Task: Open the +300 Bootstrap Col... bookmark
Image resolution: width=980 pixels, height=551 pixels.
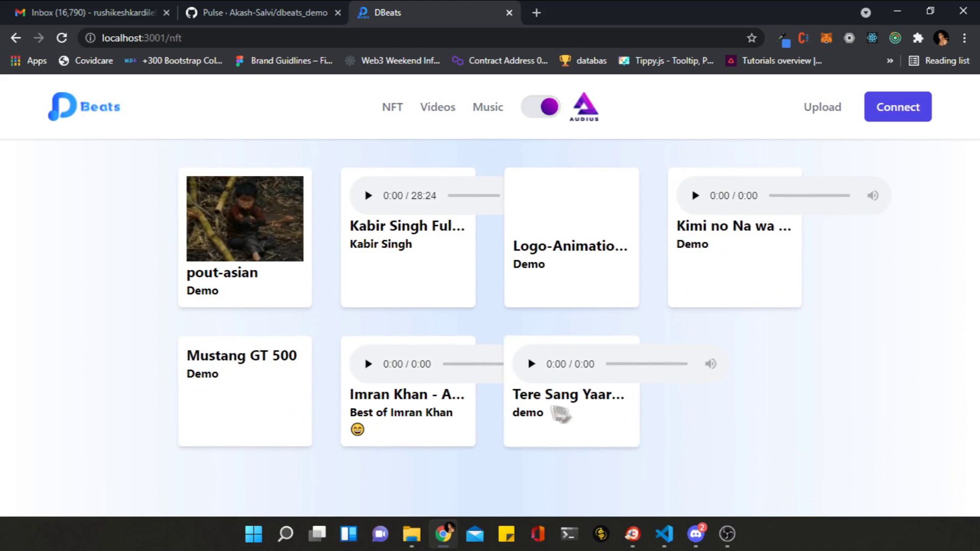Action: point(174,61)
